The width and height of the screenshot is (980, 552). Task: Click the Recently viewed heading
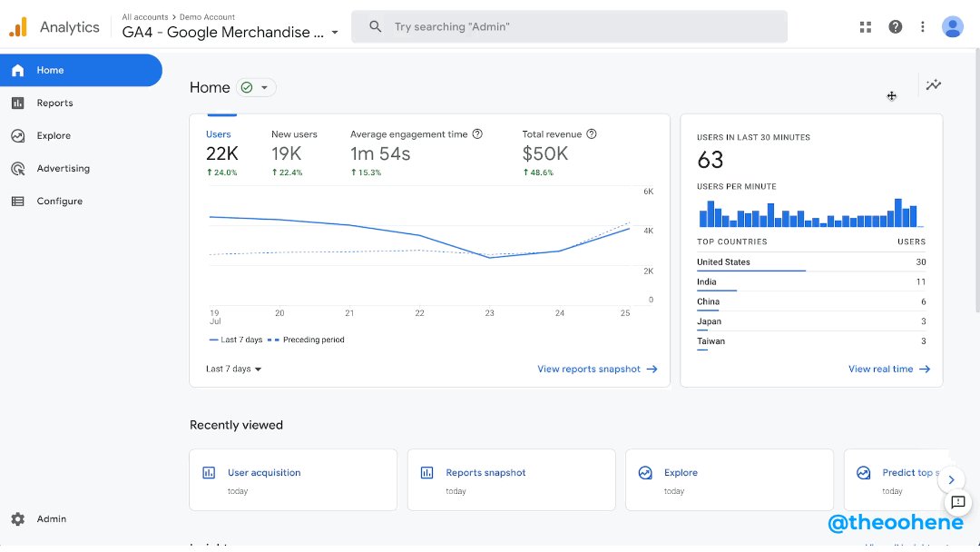236,425
